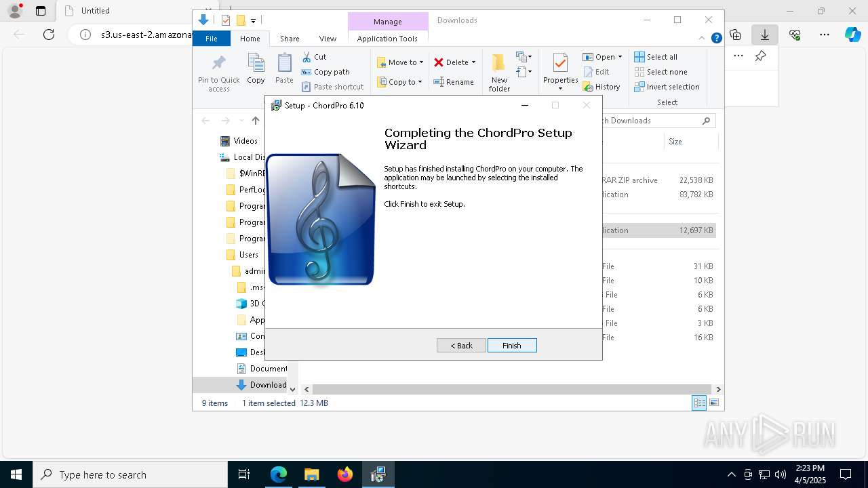
Task: Click the Search Downloads field
Action: click(x=658, y=121)
